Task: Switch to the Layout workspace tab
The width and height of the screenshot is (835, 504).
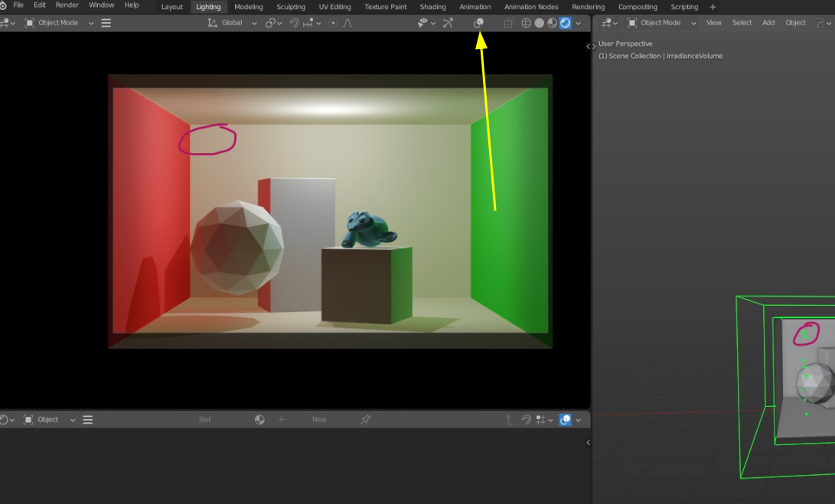Action: (172, 7)
